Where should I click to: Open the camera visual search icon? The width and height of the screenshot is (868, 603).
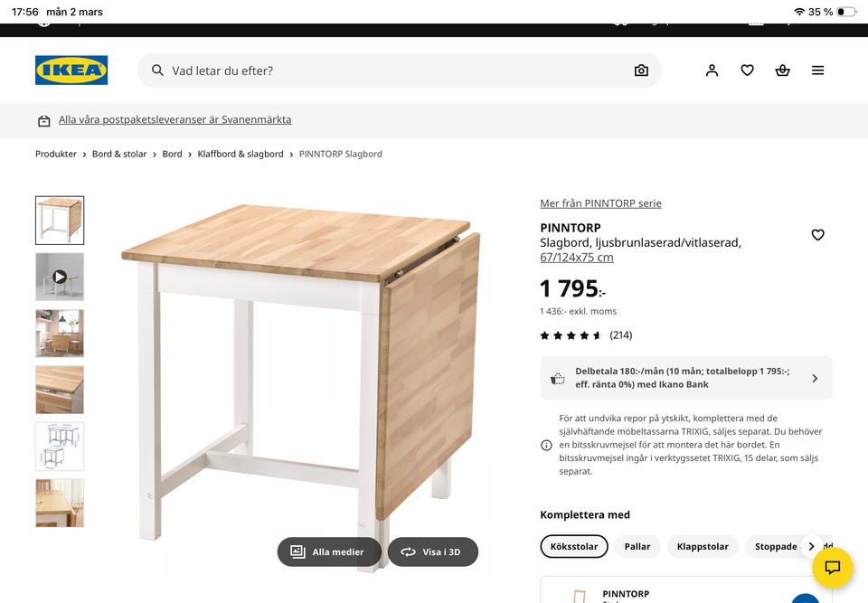coord(641,70)
